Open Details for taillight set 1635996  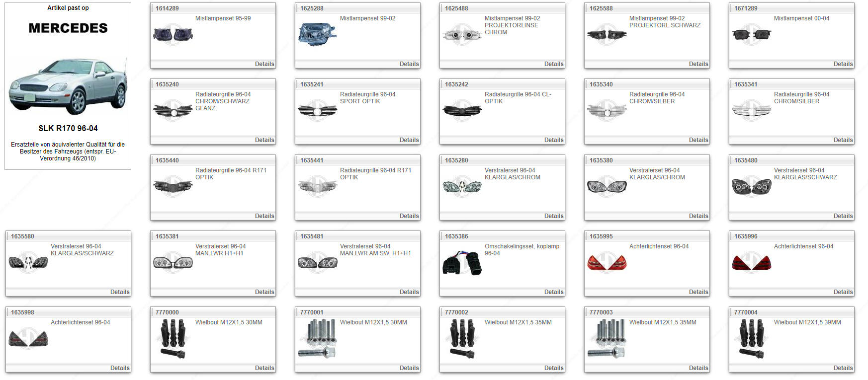tap(843, 292)
